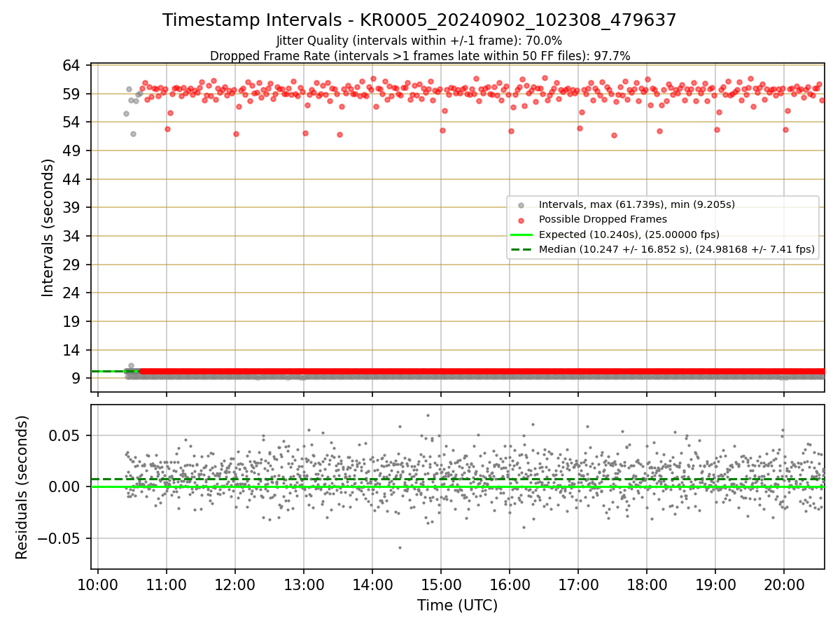Screen dimensions: 840x630
Task: Click the 'Intervals (seconds)' y-axis label
Action: click(48, 227)
